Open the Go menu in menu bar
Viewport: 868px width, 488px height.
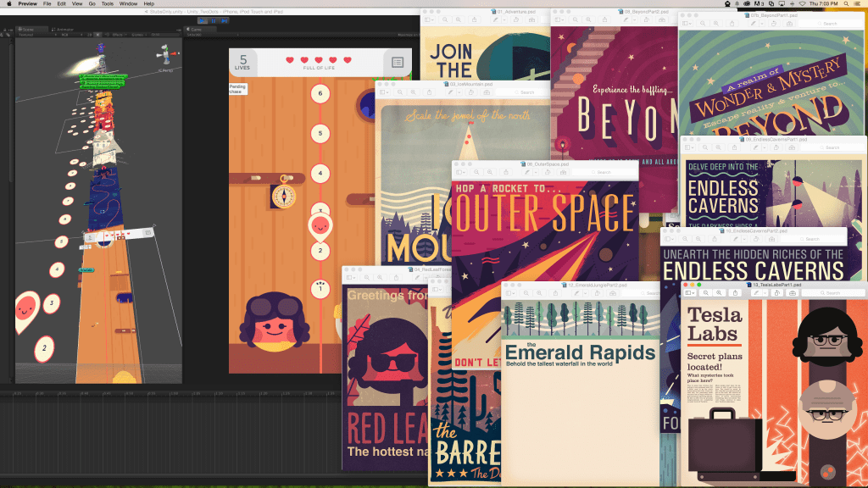(90, 3)
